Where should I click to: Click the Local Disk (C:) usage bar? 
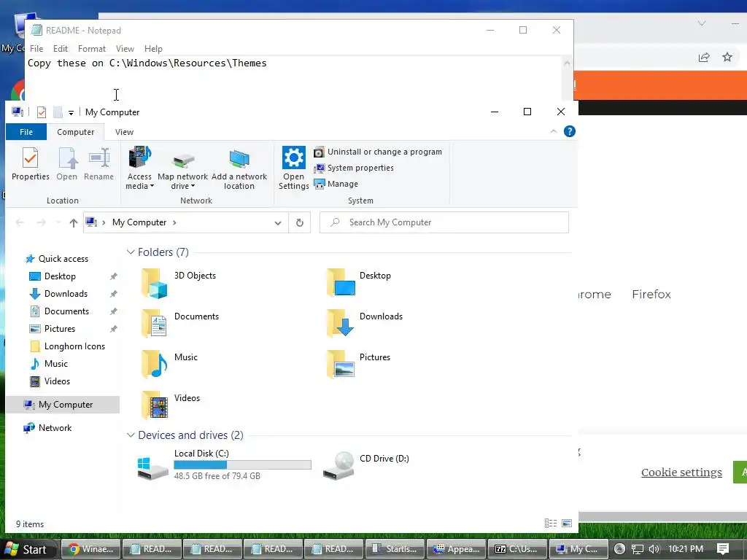coord(242,464)
